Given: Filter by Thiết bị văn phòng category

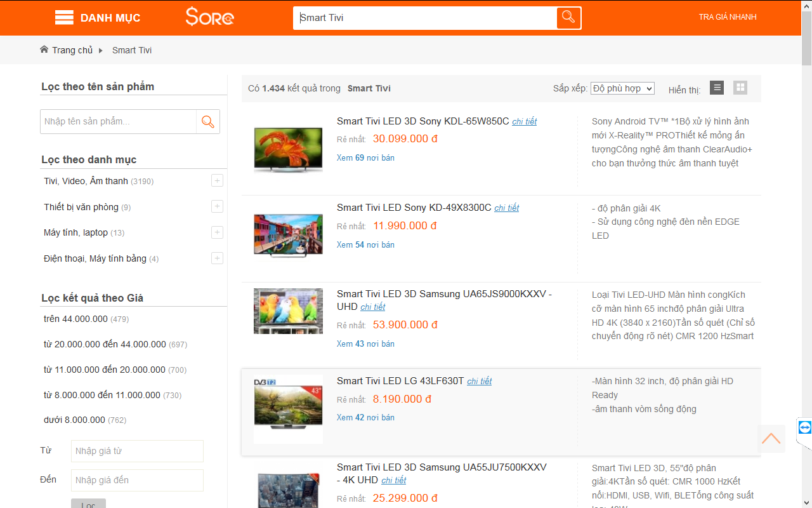Looking at the screenshot, I should coord(81,207).
